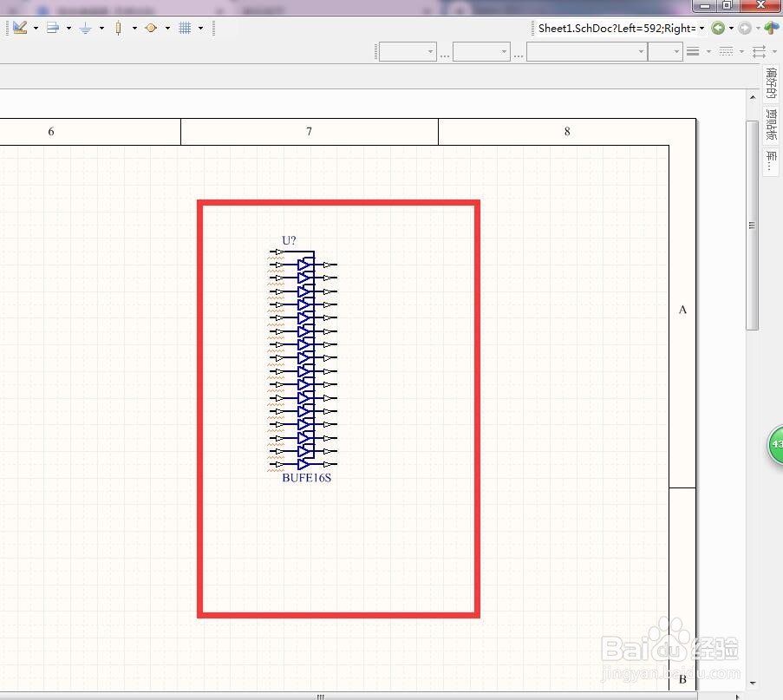Open the Grids icon

point(185,28)
